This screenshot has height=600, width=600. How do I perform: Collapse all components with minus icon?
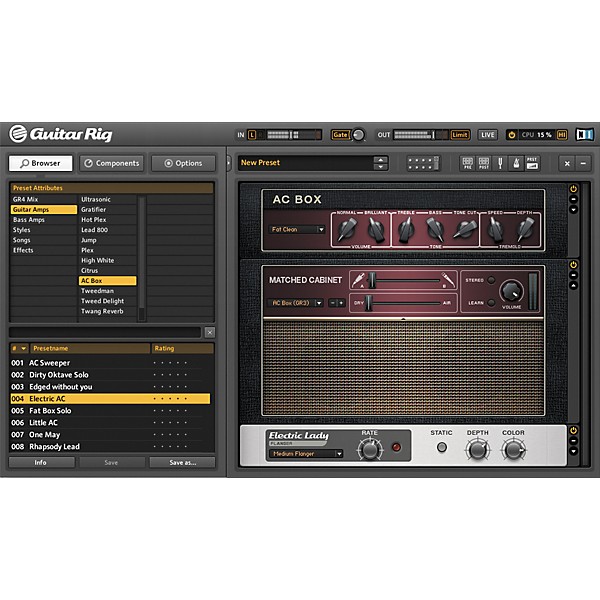pyautogui.click(x=583, y=163)
